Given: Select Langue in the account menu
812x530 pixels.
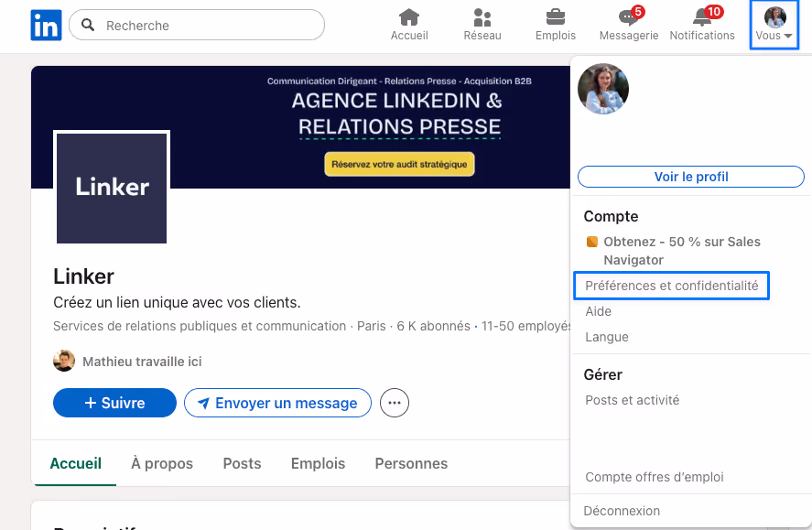Looking at the screenshot, I should (607, 337).
